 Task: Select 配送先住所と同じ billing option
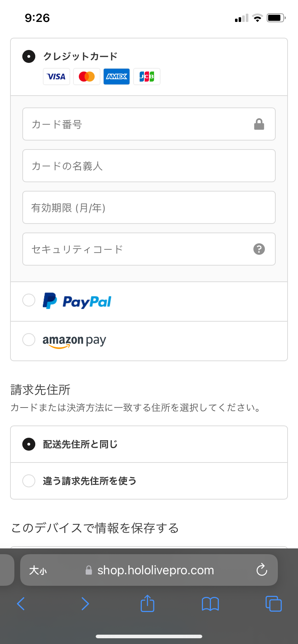click(x=149, y=444)
